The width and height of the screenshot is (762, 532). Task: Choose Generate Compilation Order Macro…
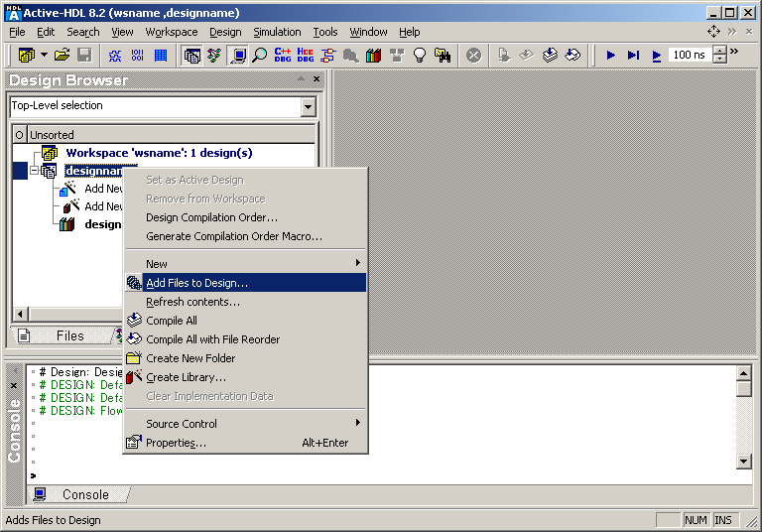234,236
